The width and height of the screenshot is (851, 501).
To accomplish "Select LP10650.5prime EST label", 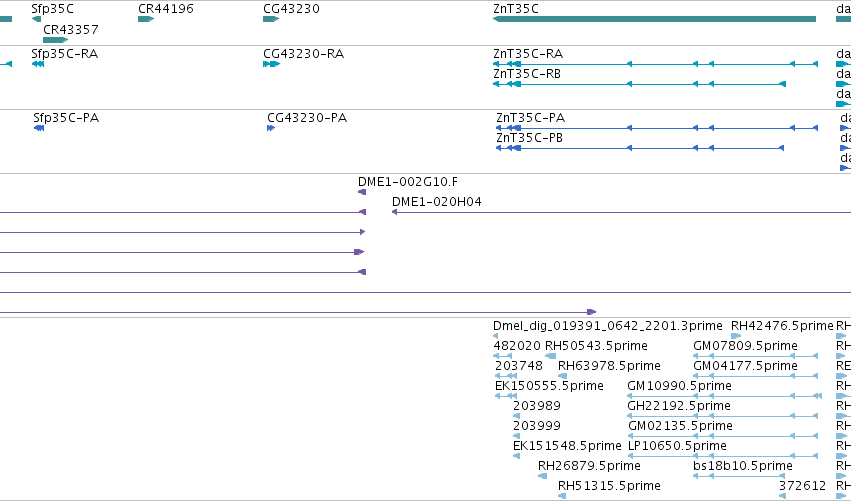I will click(x=677, y=446).
